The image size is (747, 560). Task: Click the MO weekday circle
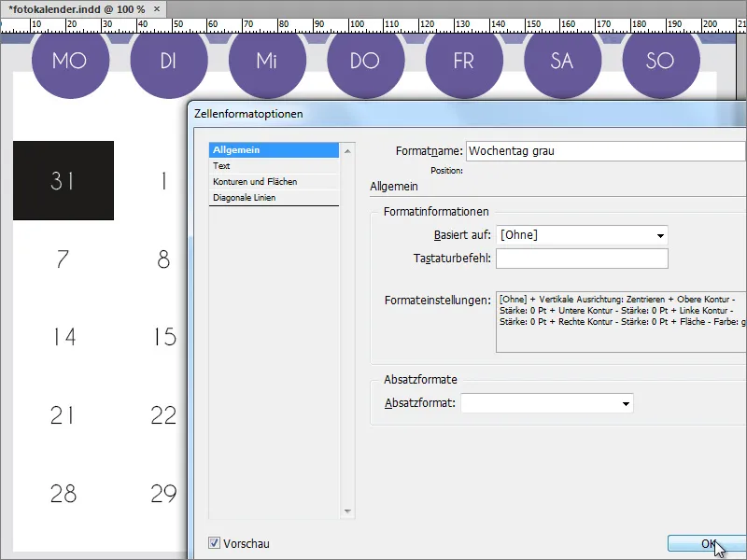(71, 61)
